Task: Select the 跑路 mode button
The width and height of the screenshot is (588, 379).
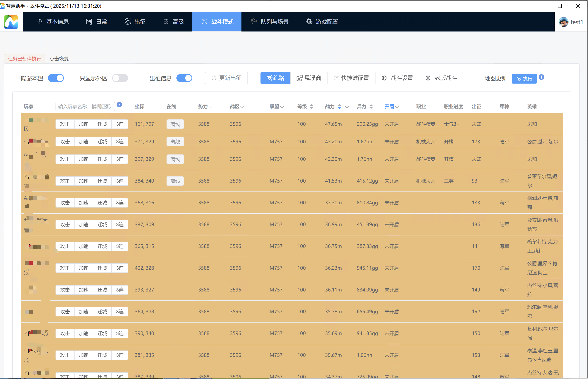Action: 275,78
